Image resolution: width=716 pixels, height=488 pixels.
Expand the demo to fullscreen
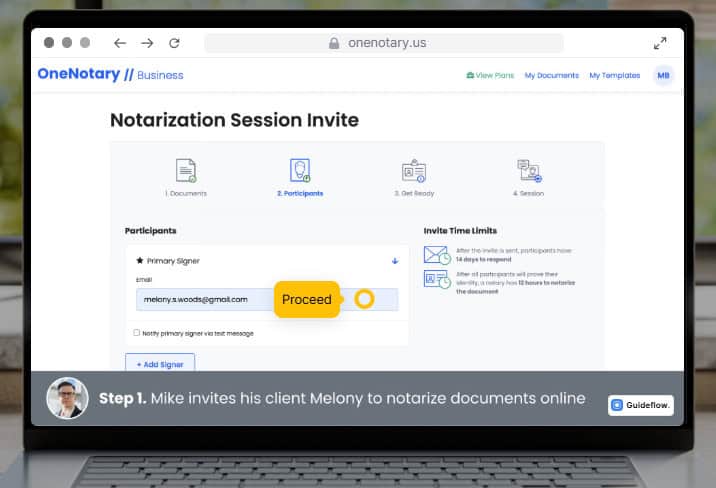click(660, 43)
